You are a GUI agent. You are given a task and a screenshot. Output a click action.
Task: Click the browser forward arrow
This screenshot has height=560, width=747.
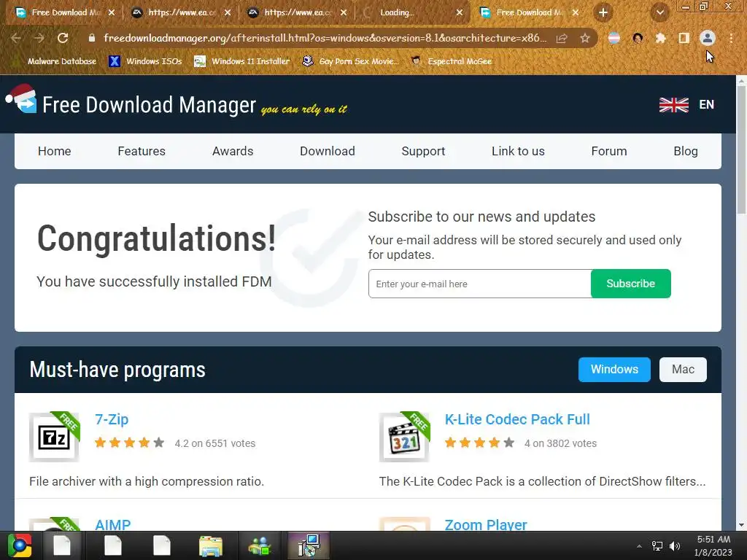click(x=39, y=38)
